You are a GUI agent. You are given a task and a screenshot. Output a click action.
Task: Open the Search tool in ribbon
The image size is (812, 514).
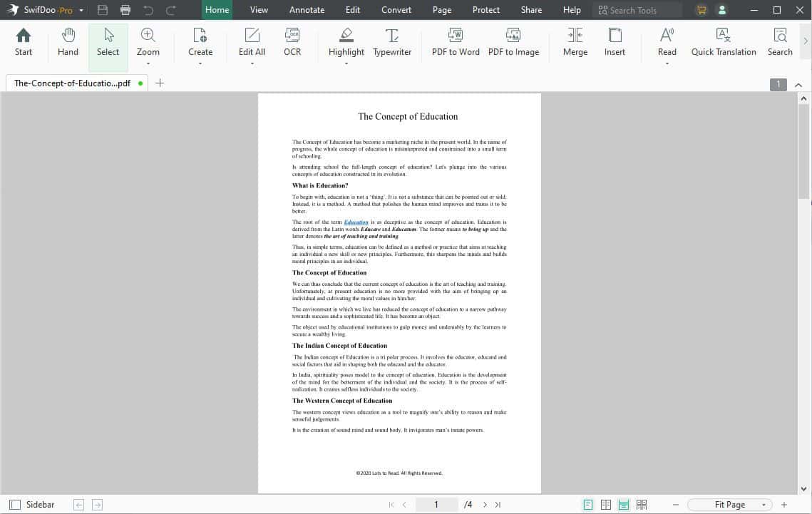[x=780, y=43]
